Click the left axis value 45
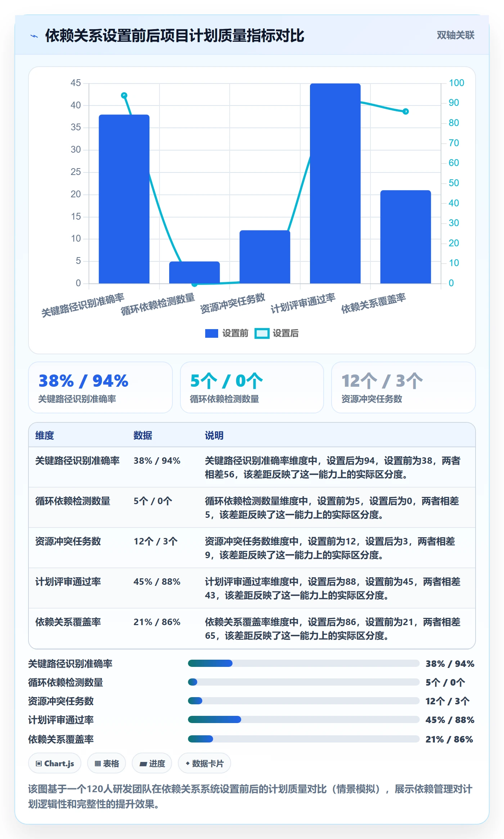The width and height of the screenshot is (504, 839). [76, 83]
